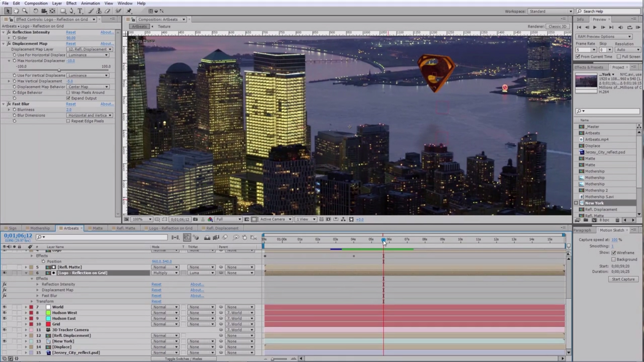
Task: Open Displacement Map Behavior dropdown
Action: pyautogui.click(x=88, y=87)
